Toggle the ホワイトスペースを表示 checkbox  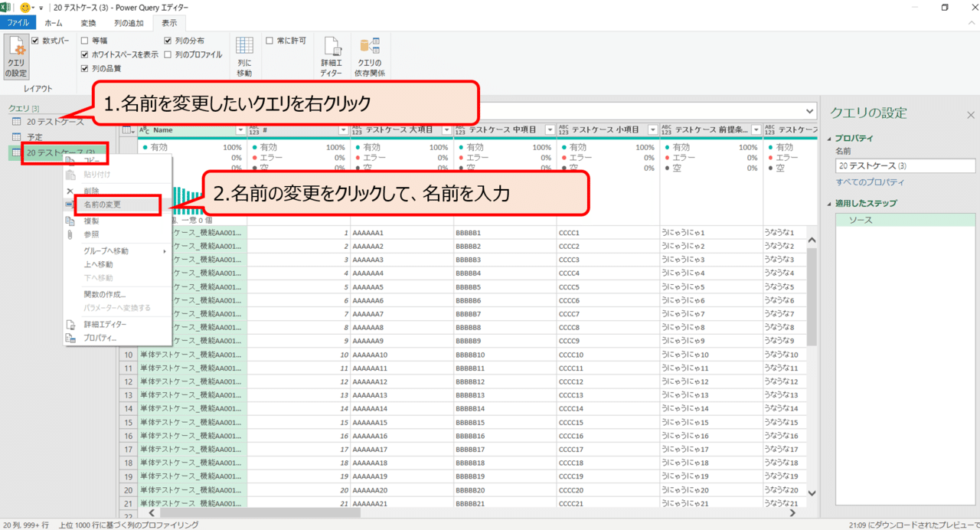[x=84, y=54]
